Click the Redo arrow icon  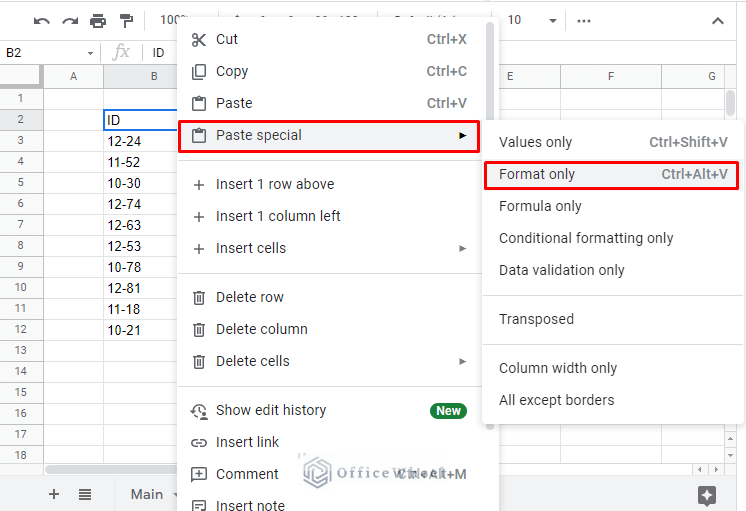[x=69, y=21]
